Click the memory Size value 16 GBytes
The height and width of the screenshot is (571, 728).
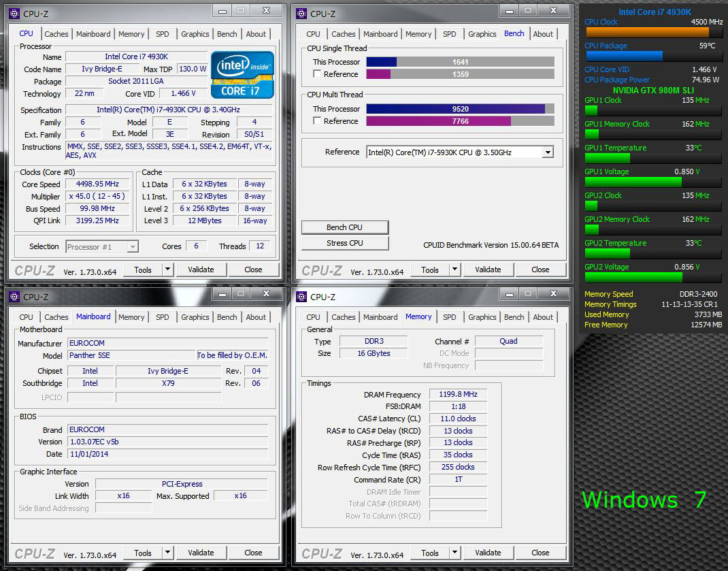click(x=374, y=353)
